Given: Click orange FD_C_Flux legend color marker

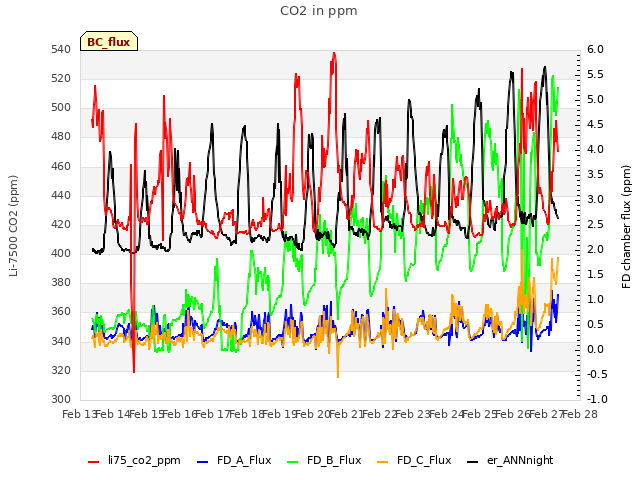Looking at the screenshot, I should coord(382,462).
